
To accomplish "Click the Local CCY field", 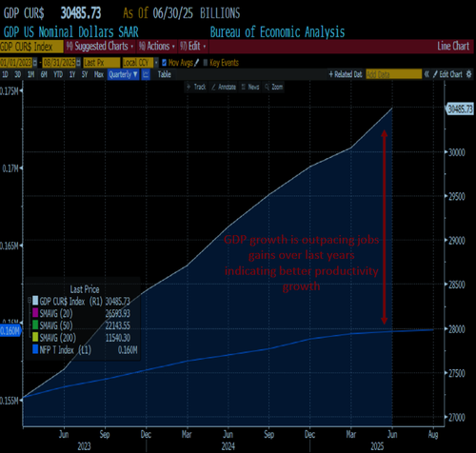I will tap(138, 63).
